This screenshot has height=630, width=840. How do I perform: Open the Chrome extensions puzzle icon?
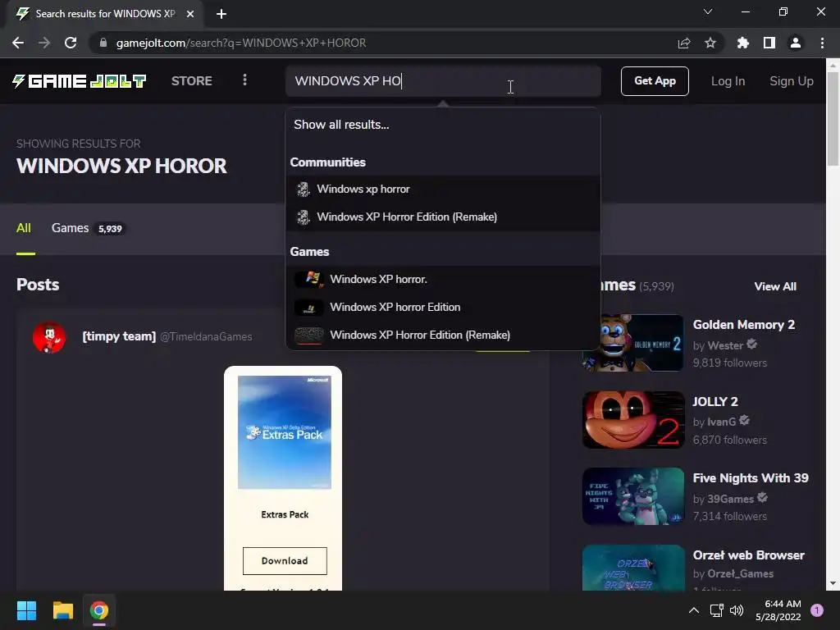[x=743, y=43]
